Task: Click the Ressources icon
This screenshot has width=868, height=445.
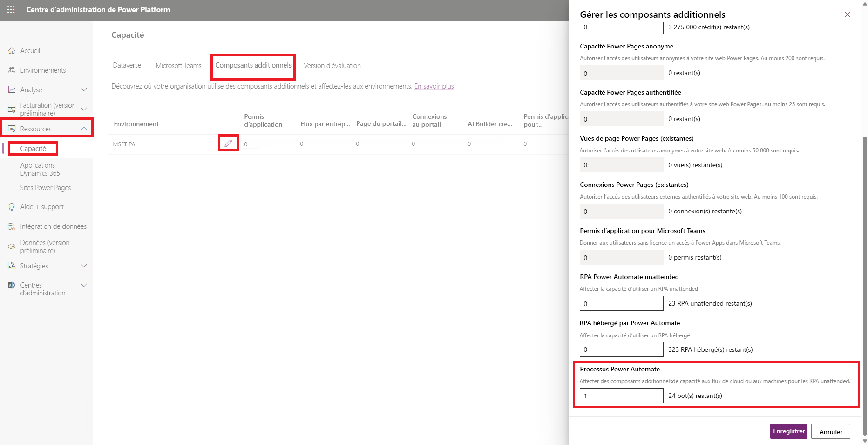Action: point(12,129)
